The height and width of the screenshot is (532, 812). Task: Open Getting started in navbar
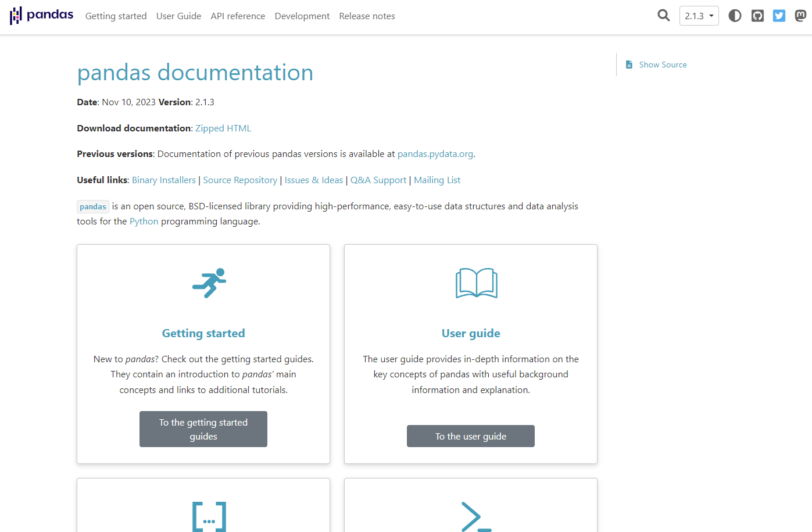coord(116,16)
